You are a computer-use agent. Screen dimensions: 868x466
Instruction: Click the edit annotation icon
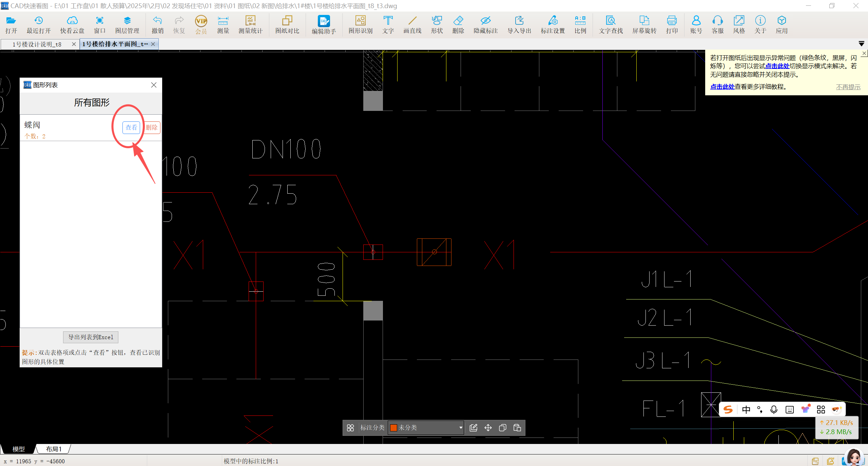473,428
